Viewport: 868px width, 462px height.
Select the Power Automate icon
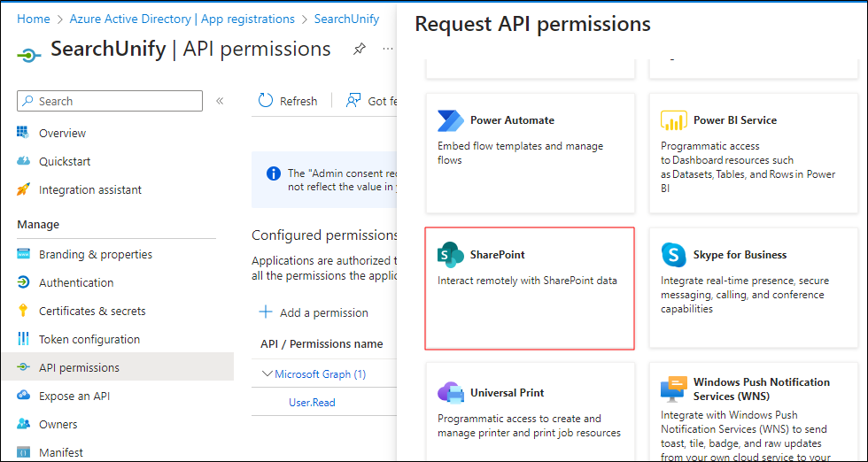pos(451,120)
